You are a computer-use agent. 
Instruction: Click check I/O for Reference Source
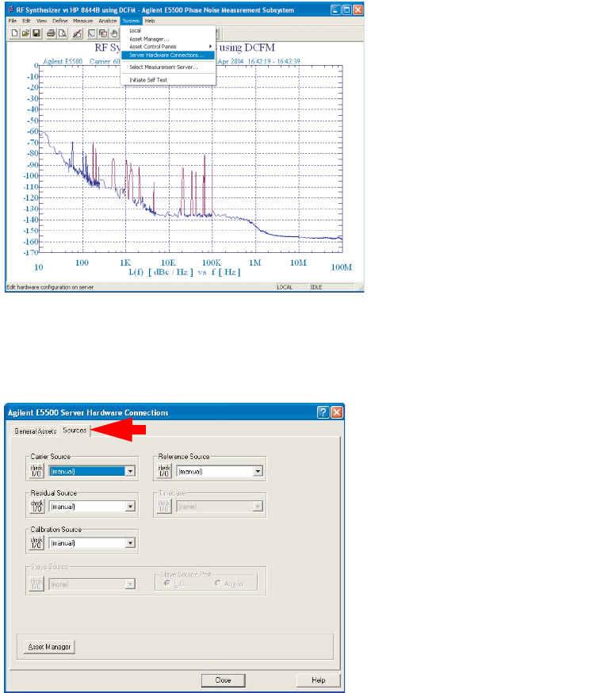coord(164,471)
